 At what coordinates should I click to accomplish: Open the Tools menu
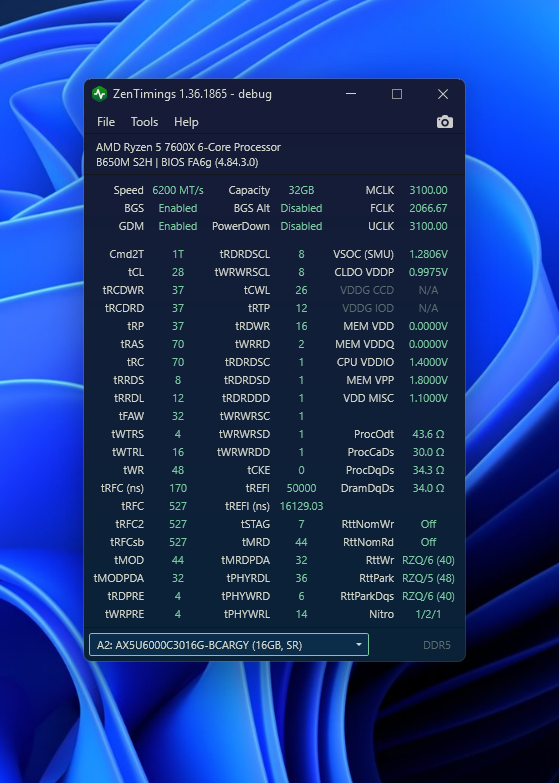pyautogui.click(x=144, y=122)
